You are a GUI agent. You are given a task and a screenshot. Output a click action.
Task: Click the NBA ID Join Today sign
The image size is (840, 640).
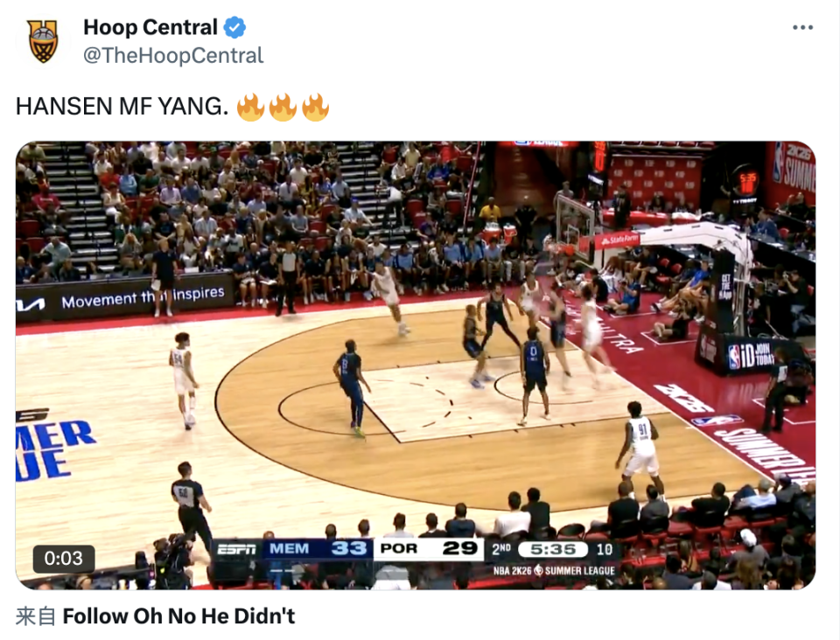[x=751, y=355]
